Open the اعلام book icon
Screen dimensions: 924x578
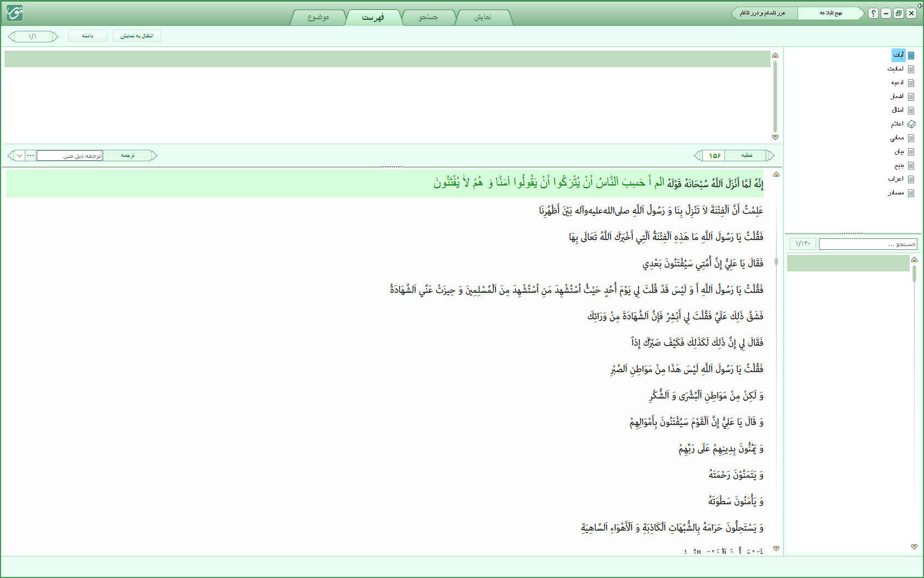click(911, 124)
